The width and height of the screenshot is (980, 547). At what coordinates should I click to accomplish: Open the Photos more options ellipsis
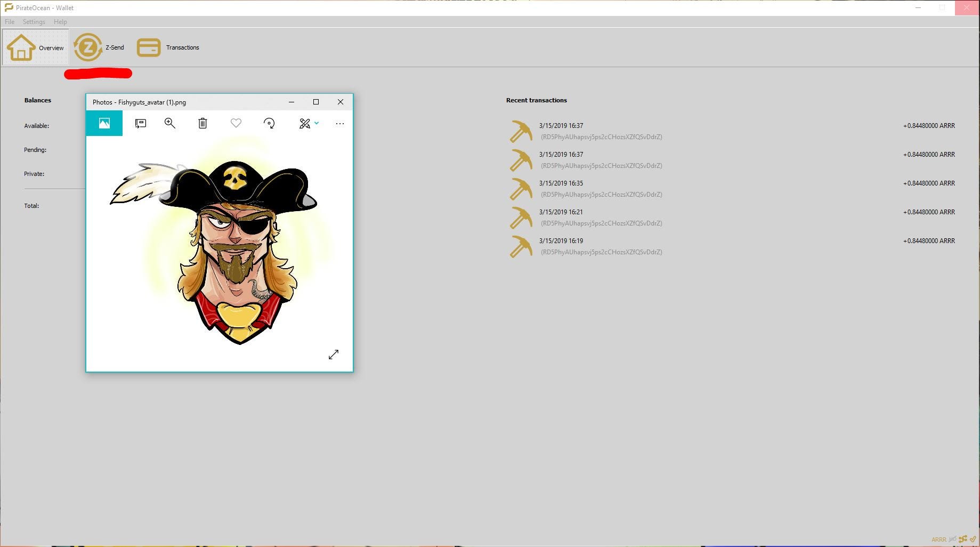coord(340,123)
